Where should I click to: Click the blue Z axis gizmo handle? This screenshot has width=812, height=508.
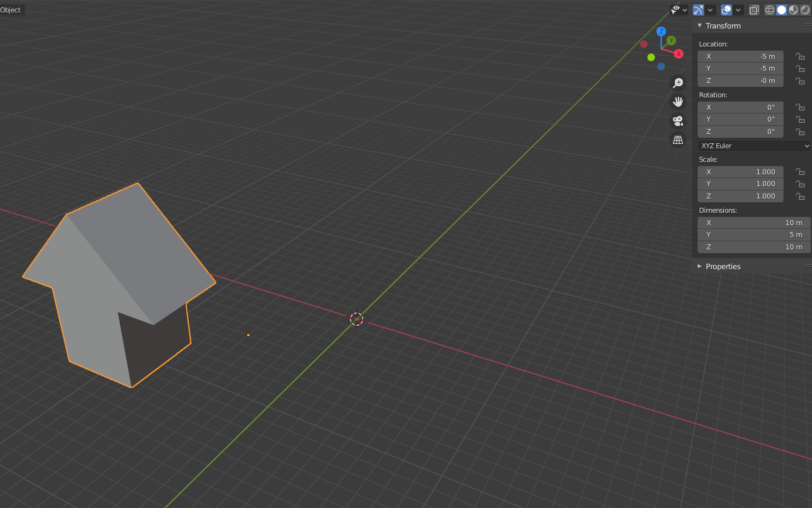(661, 31)
